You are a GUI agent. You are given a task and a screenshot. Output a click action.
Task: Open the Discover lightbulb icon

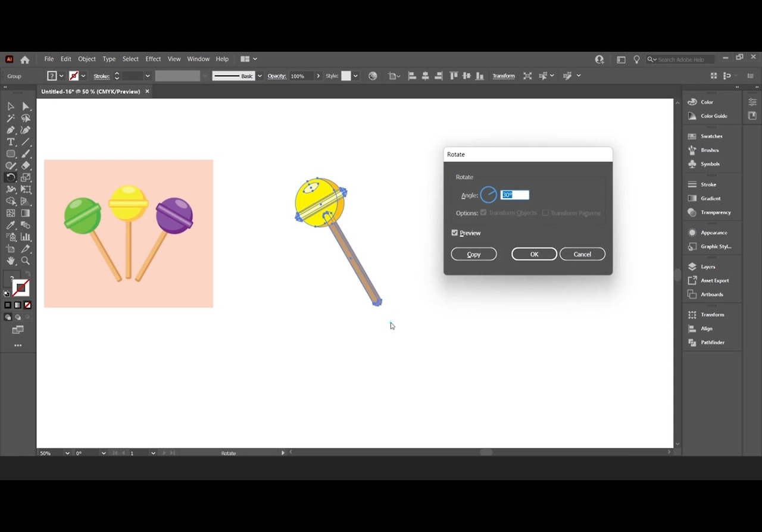point(636,60)
